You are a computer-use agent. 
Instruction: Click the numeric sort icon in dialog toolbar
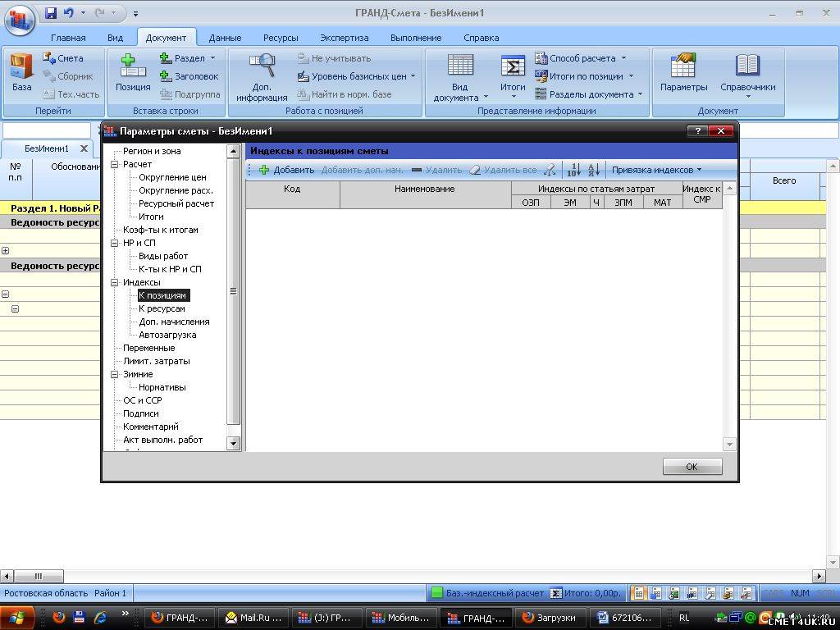coord(574,170)
